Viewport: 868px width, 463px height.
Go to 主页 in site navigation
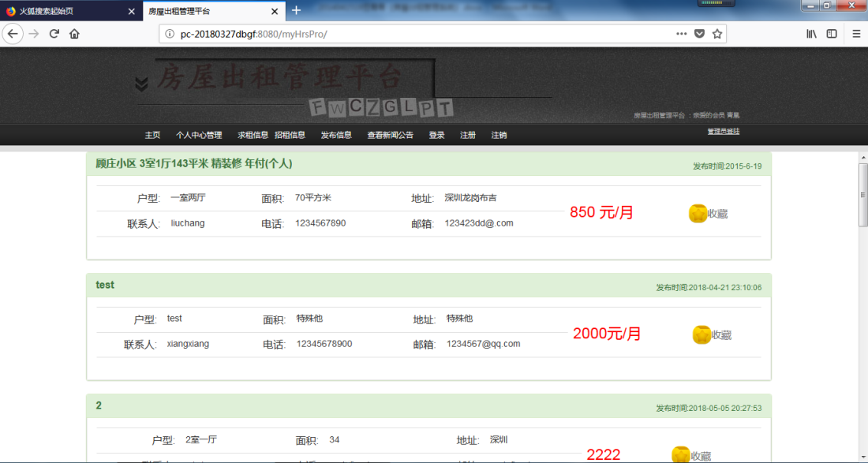tap(152, 135)
